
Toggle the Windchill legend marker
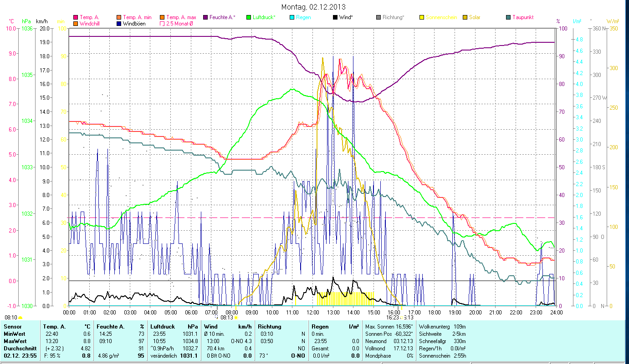[75, 23]
